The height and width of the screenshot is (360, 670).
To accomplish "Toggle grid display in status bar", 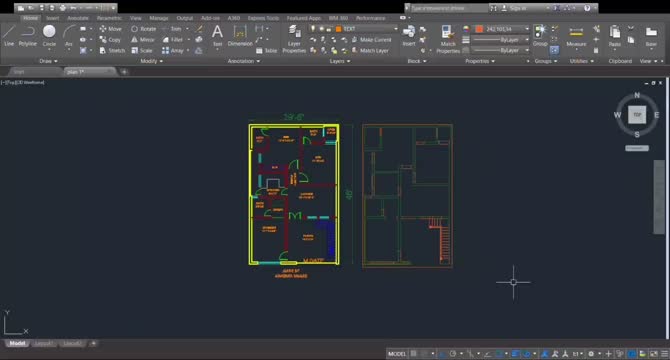I will (x=414, y=354).
